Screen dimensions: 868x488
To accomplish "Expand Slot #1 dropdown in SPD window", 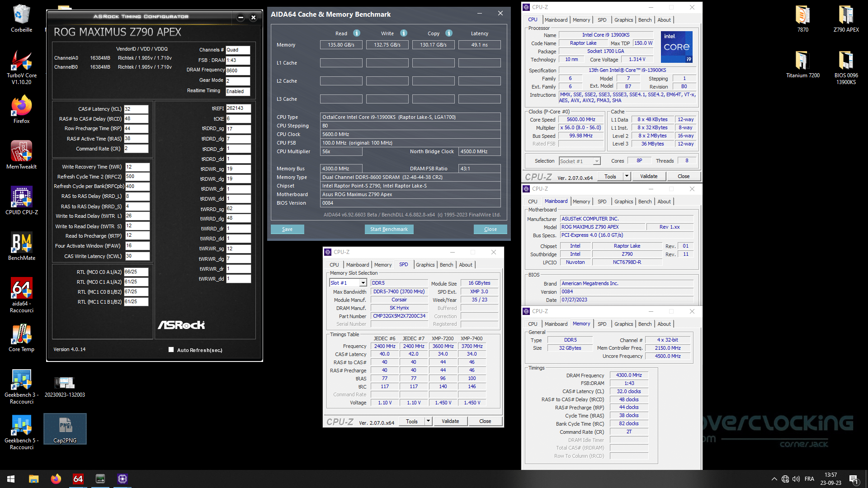I will pyautogui.click(x=363, y=283).
